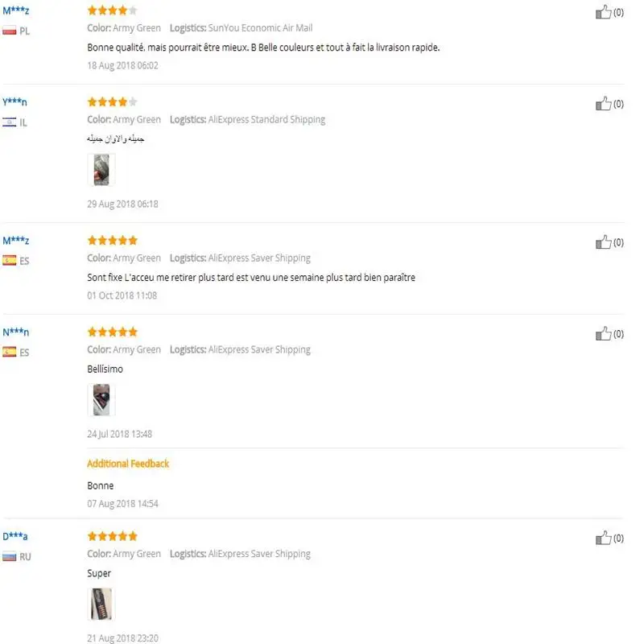Click five-star rating on D***a's review
Image resolution: width=644 pixels, height=644 pixels.
click(112, 536)
